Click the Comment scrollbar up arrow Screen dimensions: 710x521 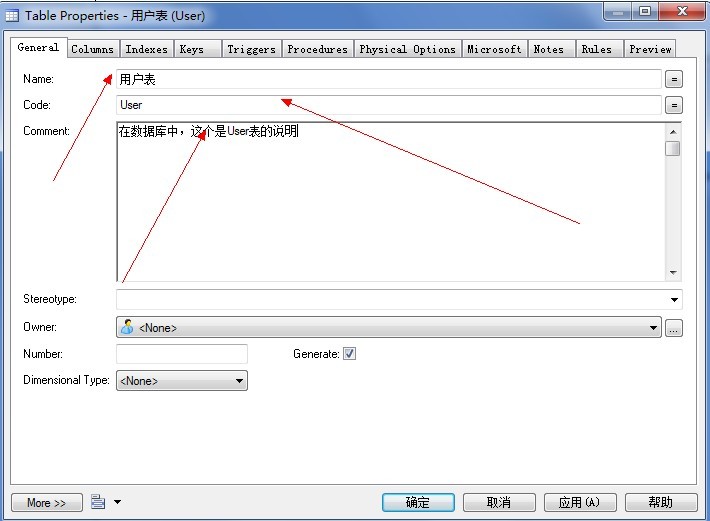point(673,132)
